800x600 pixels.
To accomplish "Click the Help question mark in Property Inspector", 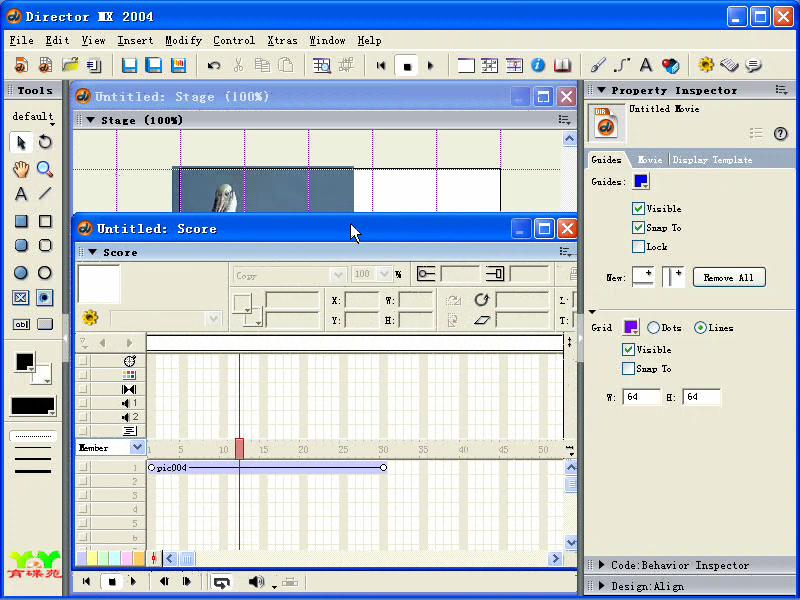I will tap(780, 134).
